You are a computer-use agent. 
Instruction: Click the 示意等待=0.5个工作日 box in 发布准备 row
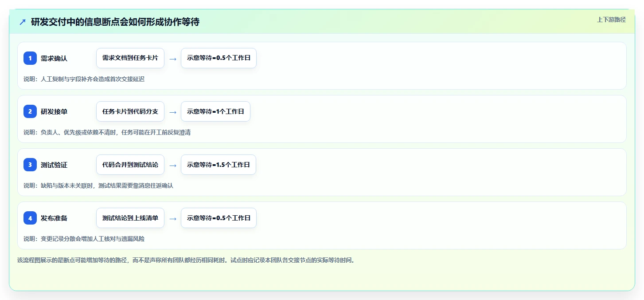pos(219,218)
